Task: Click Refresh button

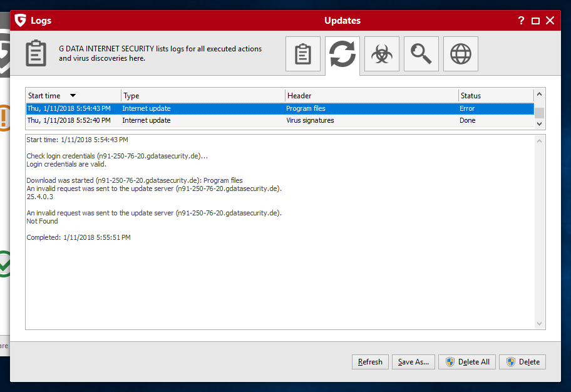Action: (370, 362)
